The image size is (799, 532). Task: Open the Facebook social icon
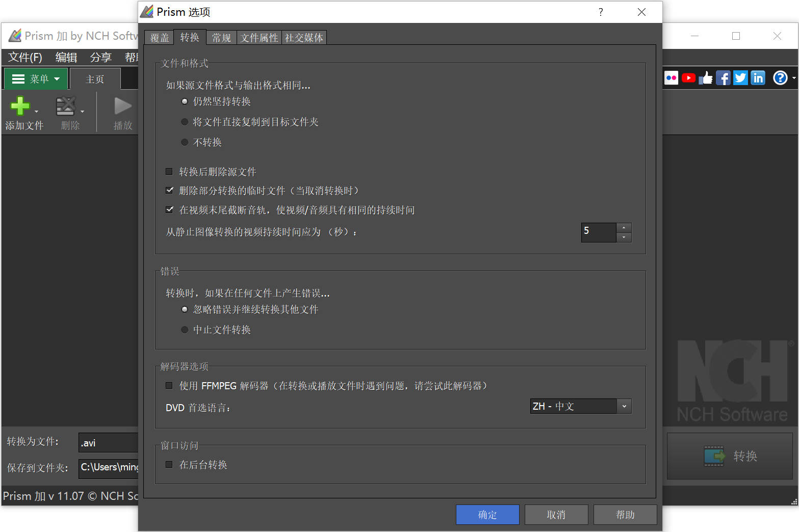pyautogui.click(x=723, y=78)
